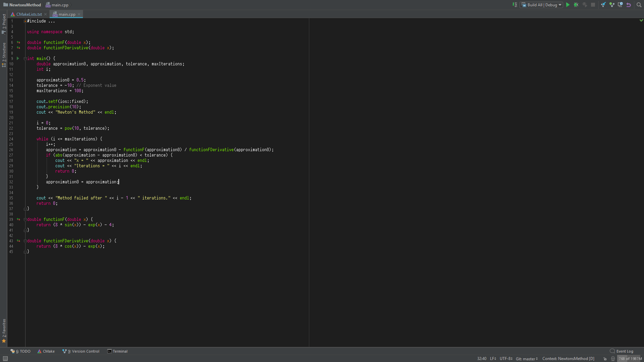644x362 pixels.
Task: Toggle tool window bars button bottom-left
Action: tap(5, 359)
